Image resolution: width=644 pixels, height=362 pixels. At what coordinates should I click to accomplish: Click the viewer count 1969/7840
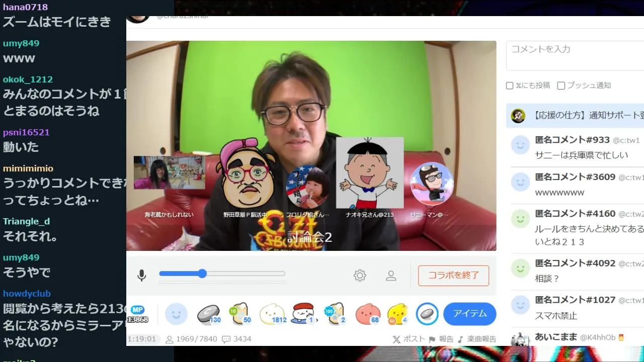click(191, 339)
